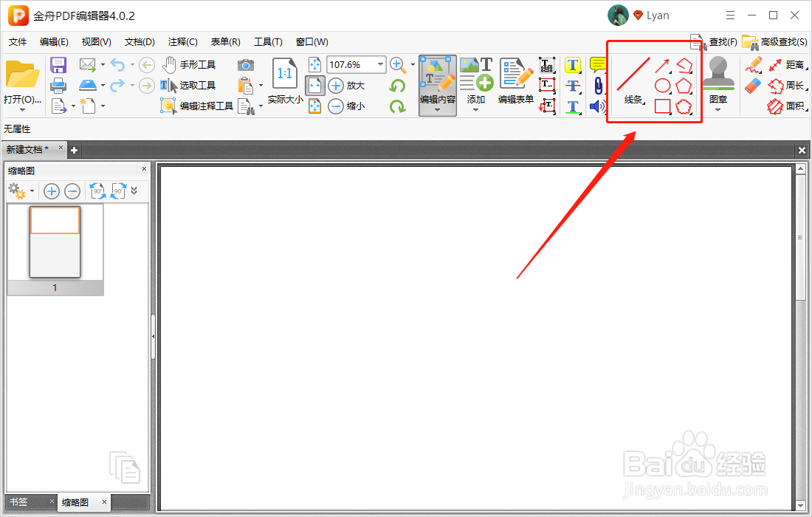
Task: Select the Edit Annotation tool (编辑注释工具)
Action: [197, 106]
